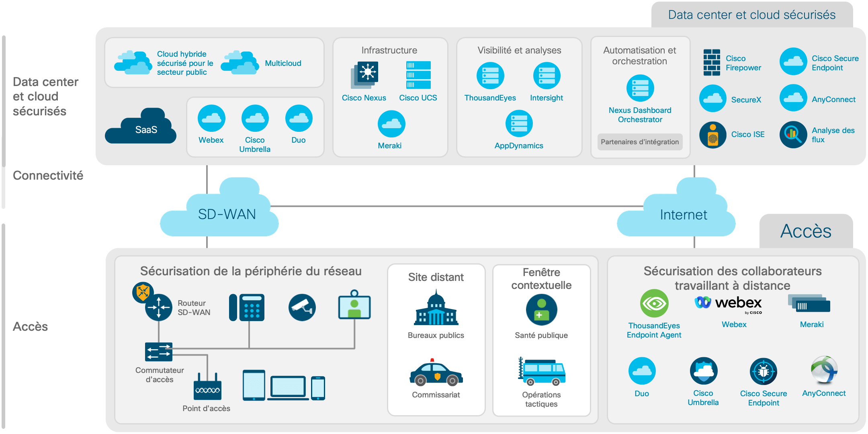This screenshot has width=868, height=434.
Task: Click the Cisco Umbrella cloud icon next to SaaS
Action: [255, 118]
